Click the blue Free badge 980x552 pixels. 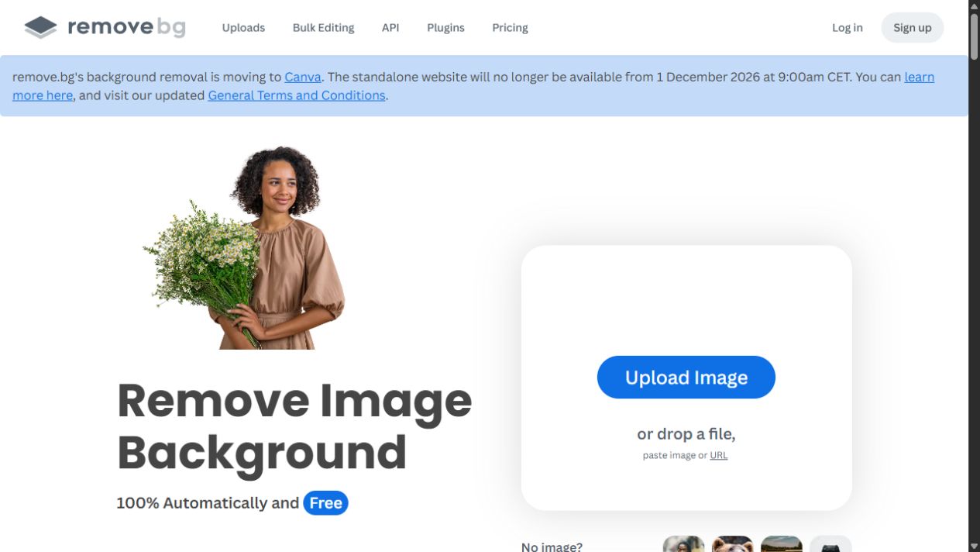coord(325,503)
